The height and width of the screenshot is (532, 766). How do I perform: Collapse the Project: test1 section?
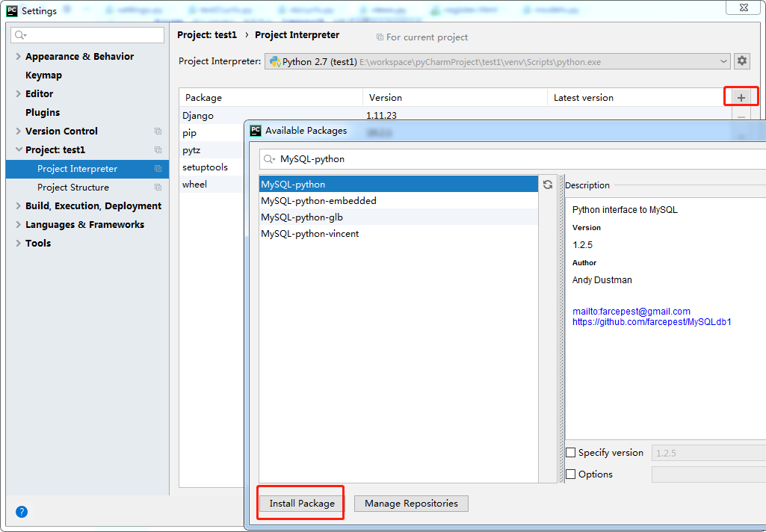point(19,150)
